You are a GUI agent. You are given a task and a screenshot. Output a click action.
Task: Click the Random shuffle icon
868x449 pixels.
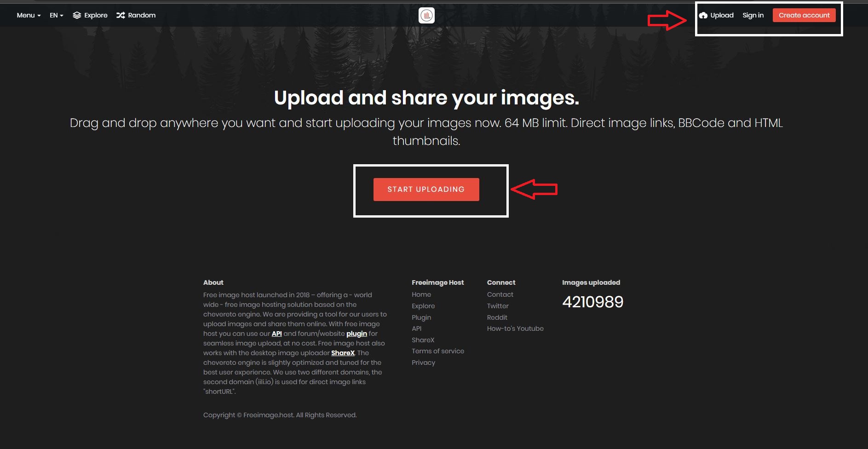[121, 16]
